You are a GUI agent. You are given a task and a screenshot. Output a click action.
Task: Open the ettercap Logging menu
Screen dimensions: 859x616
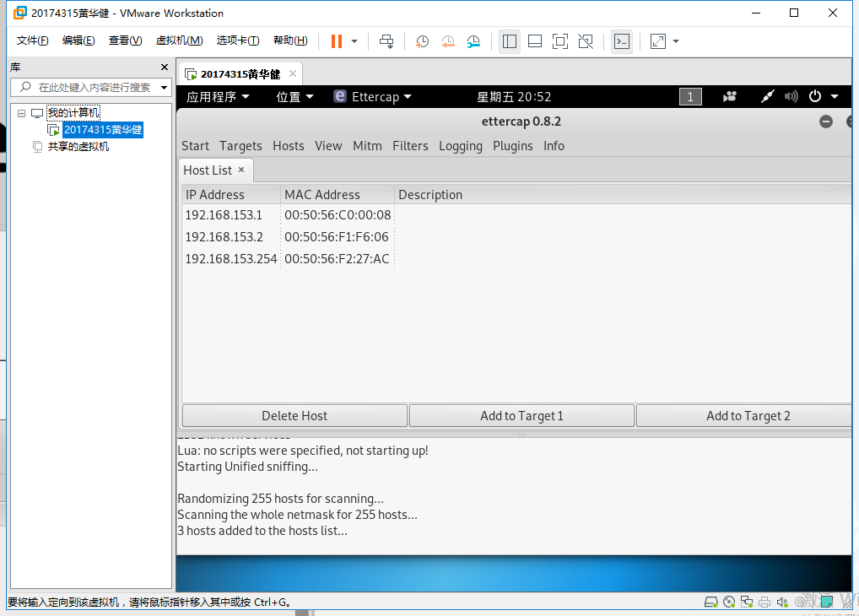coord(461,146)
